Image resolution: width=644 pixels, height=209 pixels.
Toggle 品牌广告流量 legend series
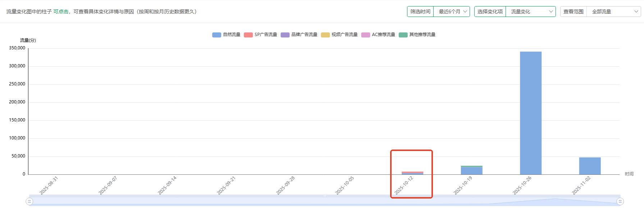[299, 35]
